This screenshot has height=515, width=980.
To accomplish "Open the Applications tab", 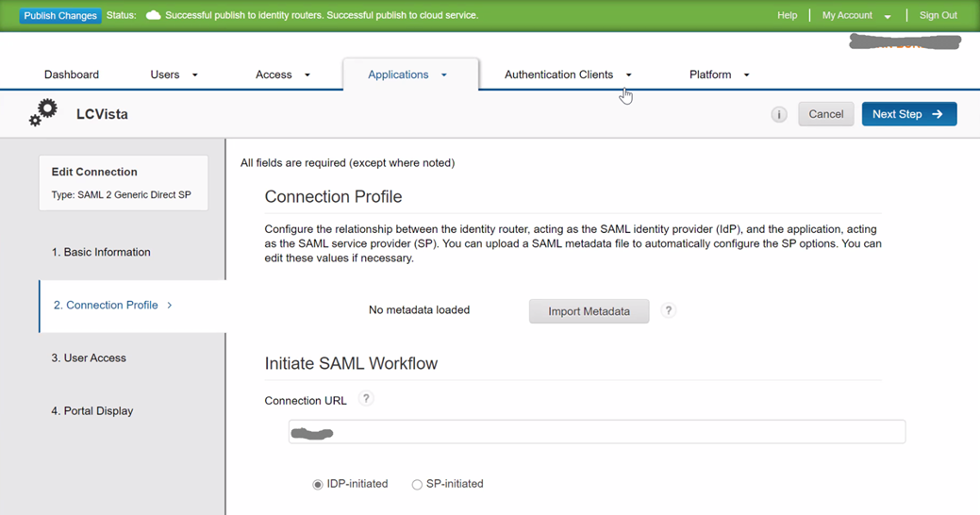I will (x=407, y=75).
